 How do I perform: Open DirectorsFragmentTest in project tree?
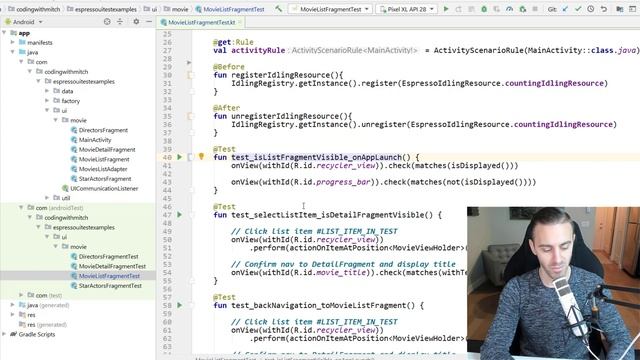point(108,256)
